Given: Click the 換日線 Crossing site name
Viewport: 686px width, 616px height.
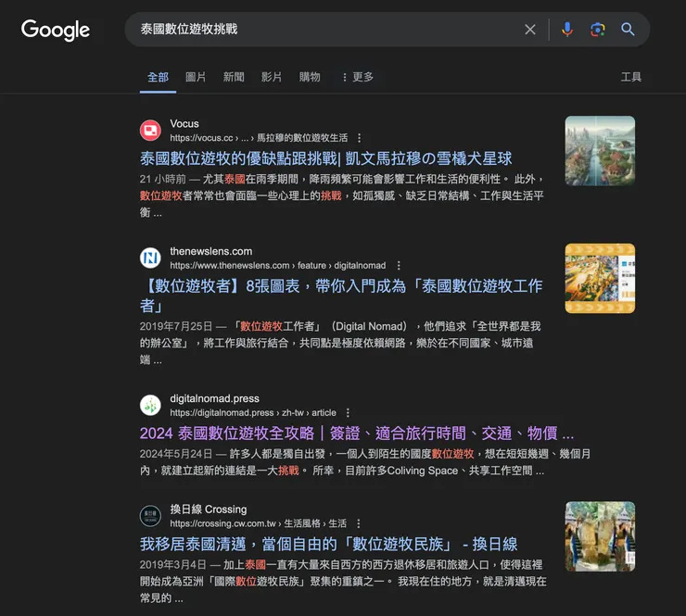Looking at the screenshot, I should [x=209, y=509].
